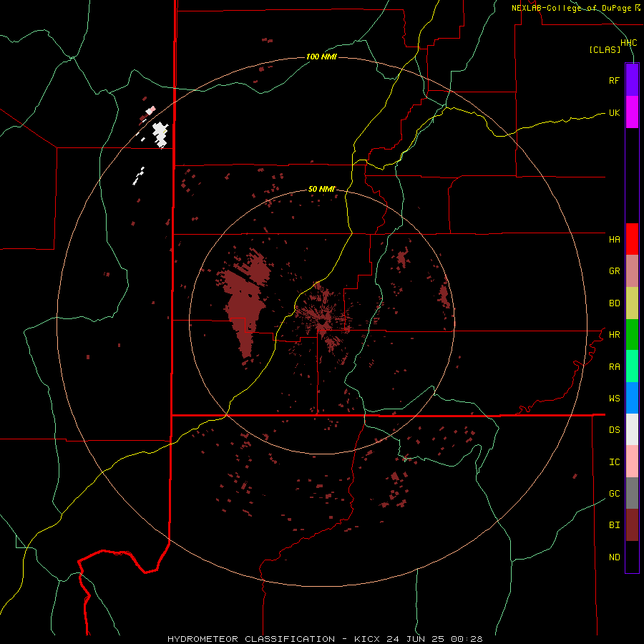Image resolution: width=644 pixels, height=644 pixels.
Task: Click the KICX radar site identifier
Action: pos(367,639)
